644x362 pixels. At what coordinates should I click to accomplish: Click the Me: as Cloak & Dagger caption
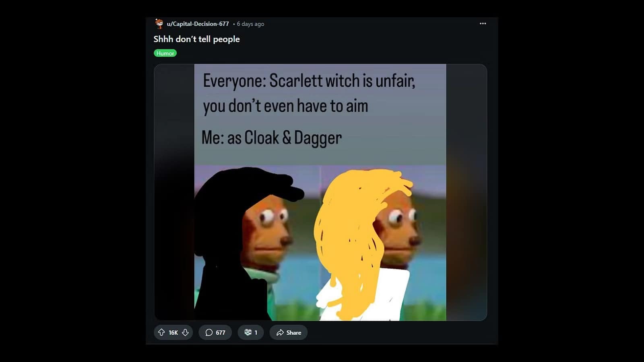(x=272, y=138)
